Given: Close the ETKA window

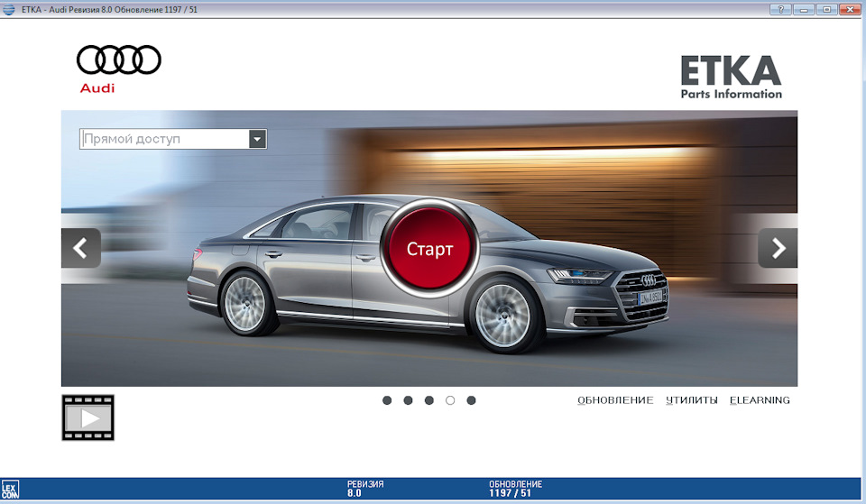Looking at the screenshot, I should point(850,9).
